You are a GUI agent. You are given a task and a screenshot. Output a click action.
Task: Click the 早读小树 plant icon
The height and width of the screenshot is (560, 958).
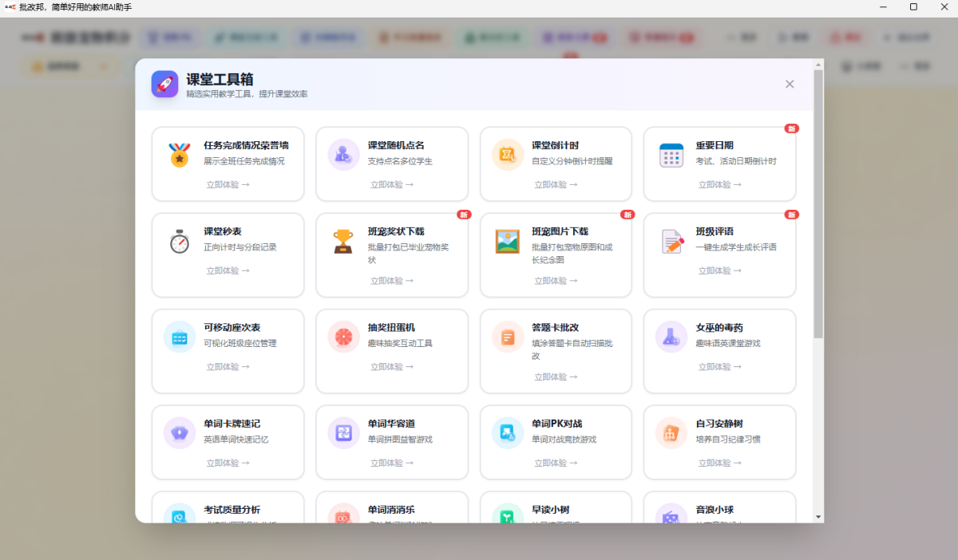coord(508,515)
